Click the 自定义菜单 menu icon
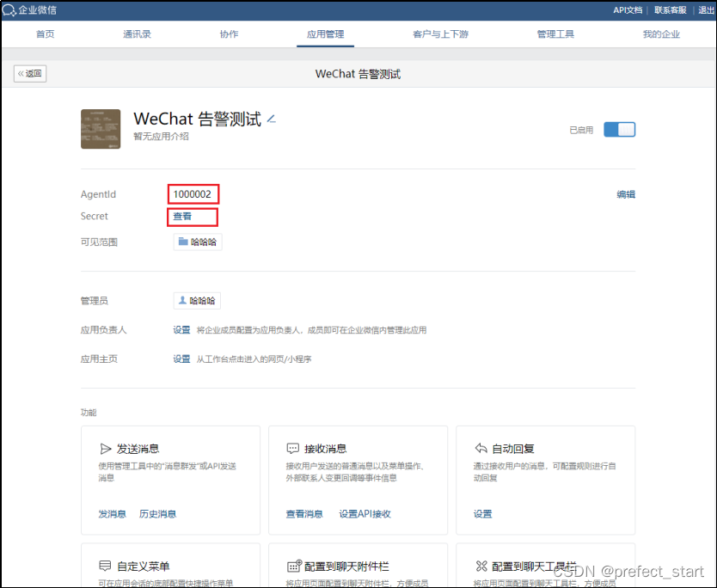This screenshot has width=717, height=588. click(x=105, y=566)
